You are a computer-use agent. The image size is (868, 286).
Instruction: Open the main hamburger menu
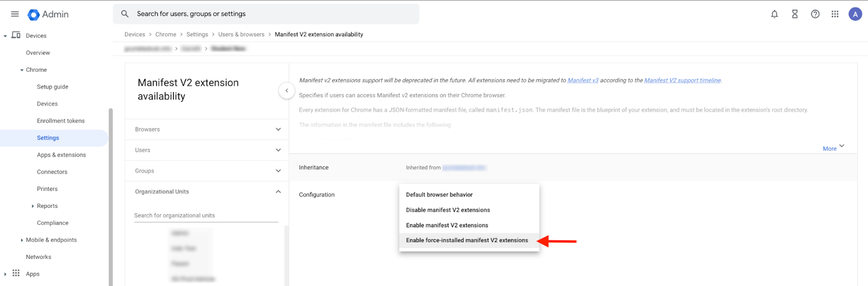[15, 14]
